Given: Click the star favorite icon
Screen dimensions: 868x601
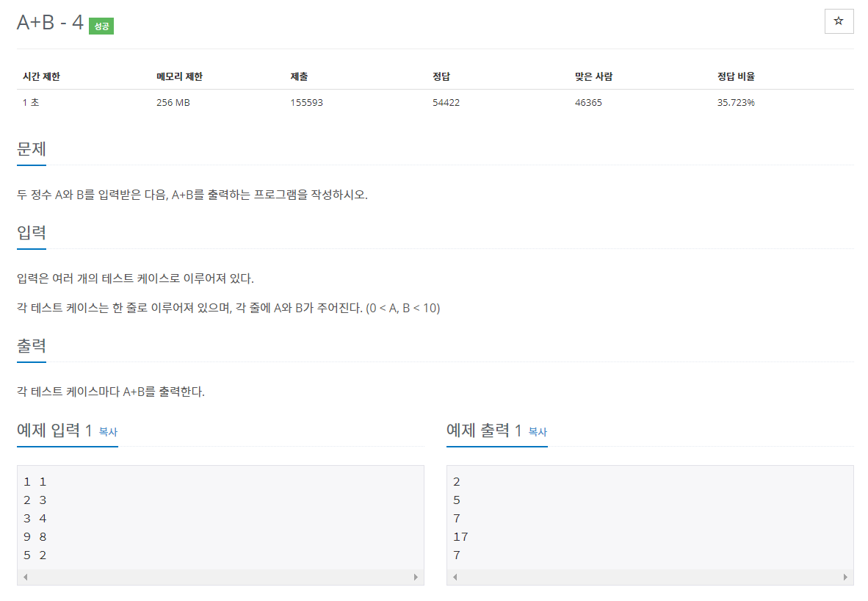Looking at the screenshot, I should pos(839,21).
